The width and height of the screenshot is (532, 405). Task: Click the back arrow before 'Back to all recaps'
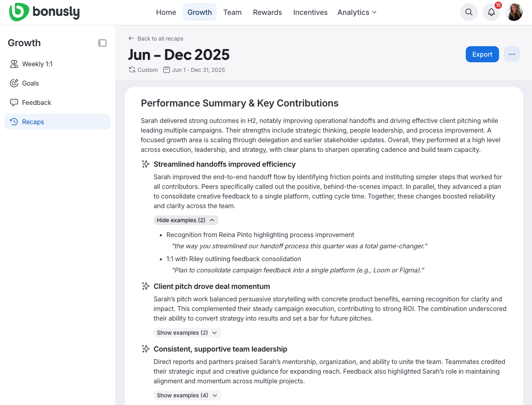pos(131,38)
